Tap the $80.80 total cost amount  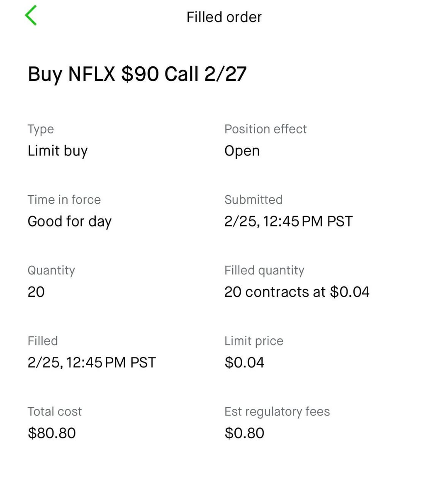[52, 433]
